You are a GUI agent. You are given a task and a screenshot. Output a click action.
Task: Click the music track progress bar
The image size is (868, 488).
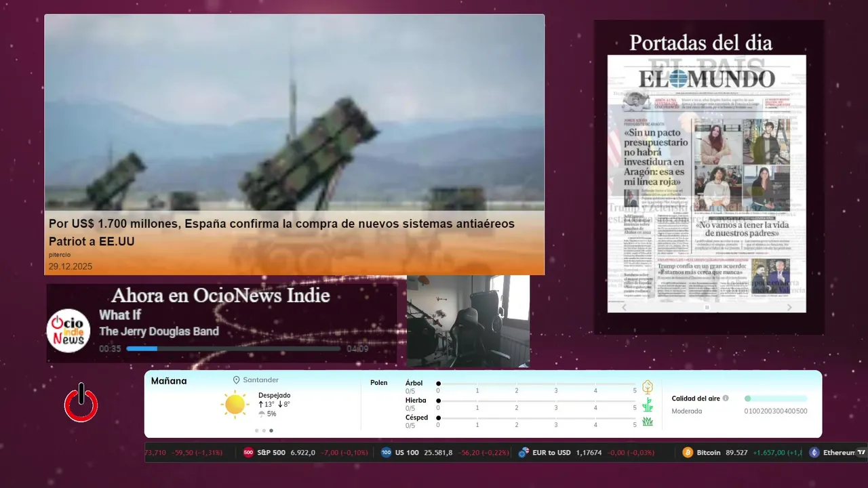(234, 349)
